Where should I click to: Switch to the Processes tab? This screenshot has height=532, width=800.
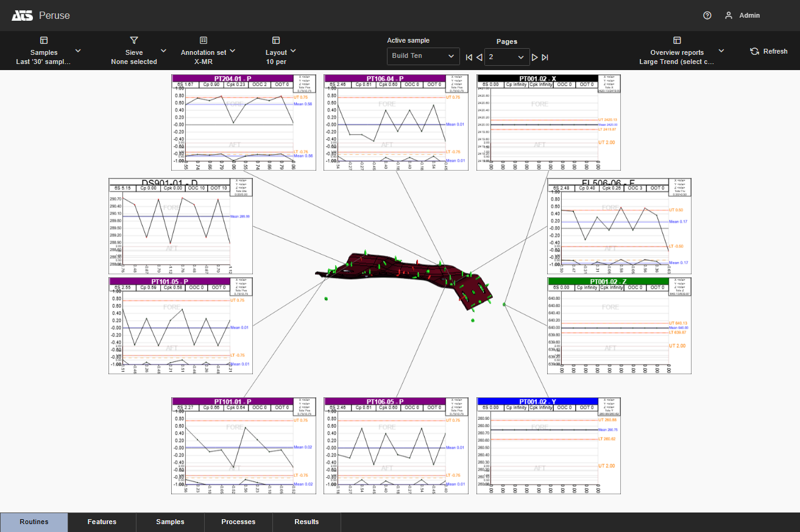pos(238,522)
